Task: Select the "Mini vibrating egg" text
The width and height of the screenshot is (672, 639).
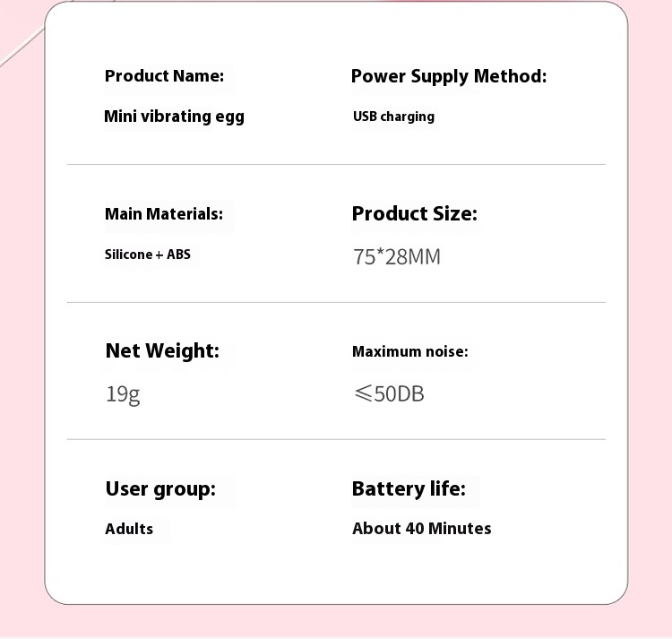Action: 174,117
